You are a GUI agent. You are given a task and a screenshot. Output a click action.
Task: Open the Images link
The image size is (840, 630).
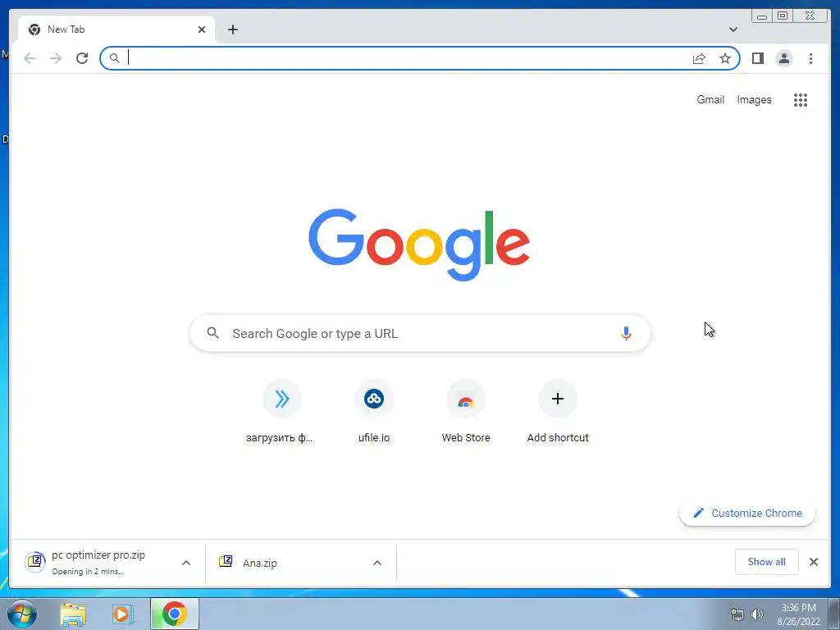click(x=754, y=99)
